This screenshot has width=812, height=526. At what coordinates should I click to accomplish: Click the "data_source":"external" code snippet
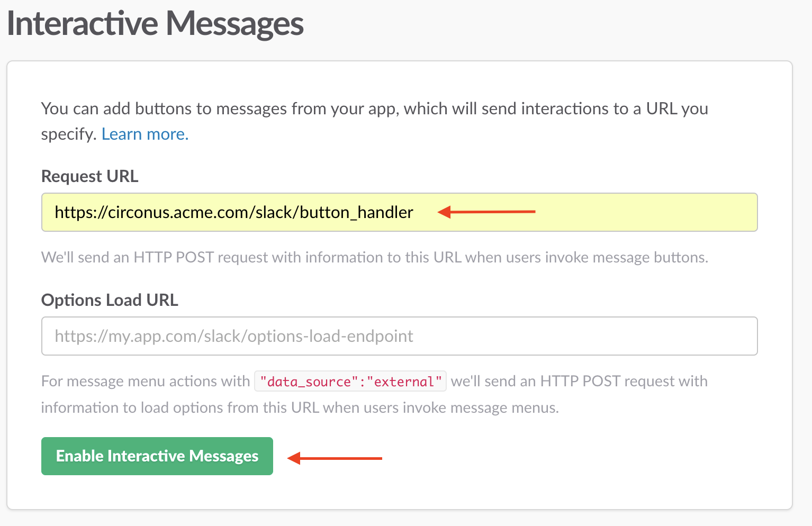point(350,380)
